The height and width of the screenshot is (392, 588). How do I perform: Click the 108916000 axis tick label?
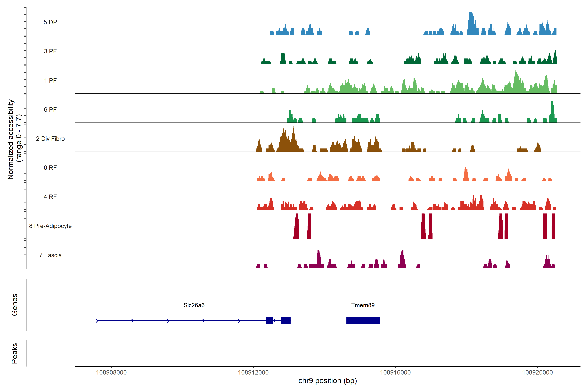[395, 372]
